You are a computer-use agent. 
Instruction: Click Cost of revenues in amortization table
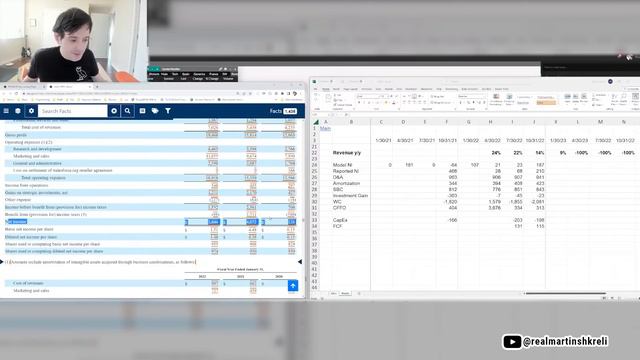[28, 283]
